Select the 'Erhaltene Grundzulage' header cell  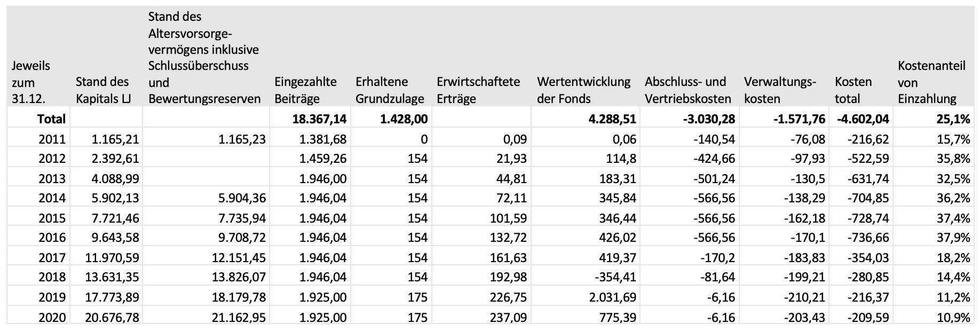(x=390, y=90)
